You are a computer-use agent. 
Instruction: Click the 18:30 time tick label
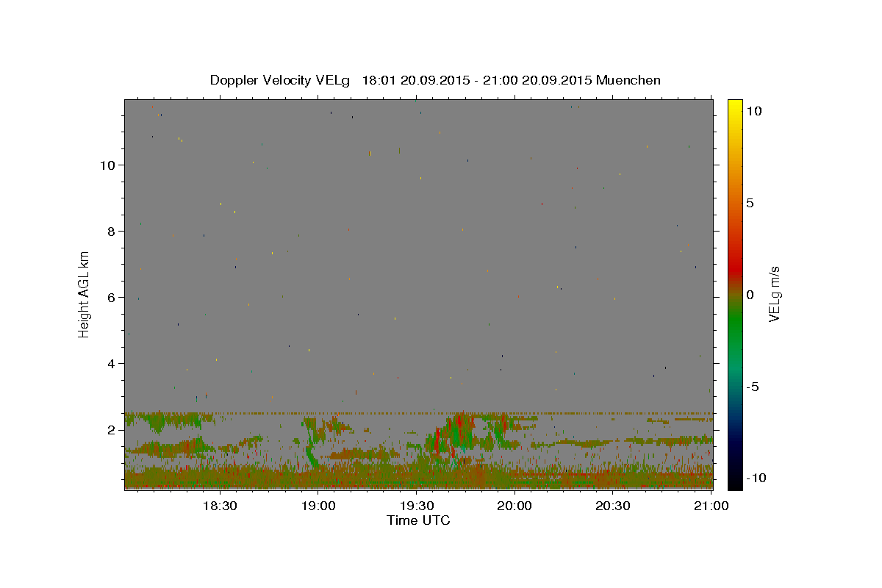[219, 506]
